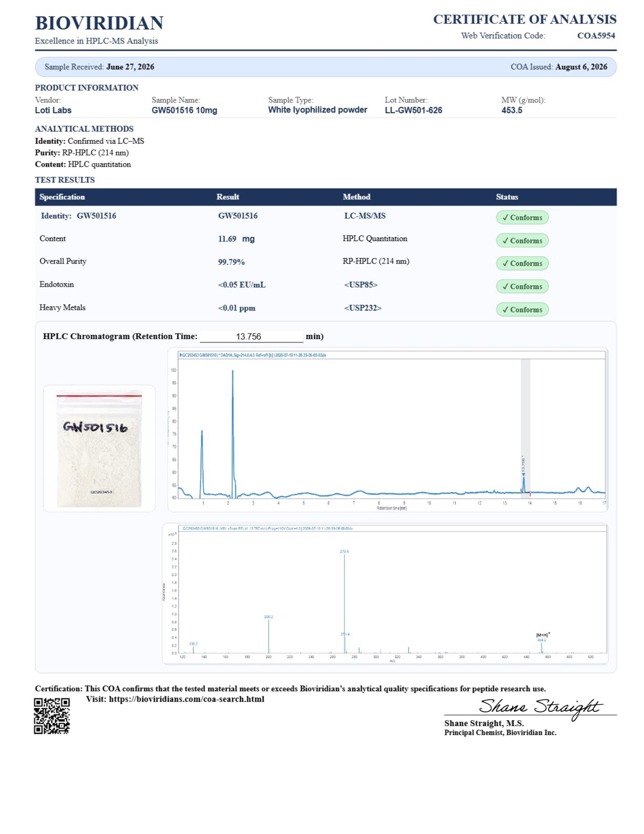Click the web verification code COA5954
The image size is (644, 834).
[596, 36]
